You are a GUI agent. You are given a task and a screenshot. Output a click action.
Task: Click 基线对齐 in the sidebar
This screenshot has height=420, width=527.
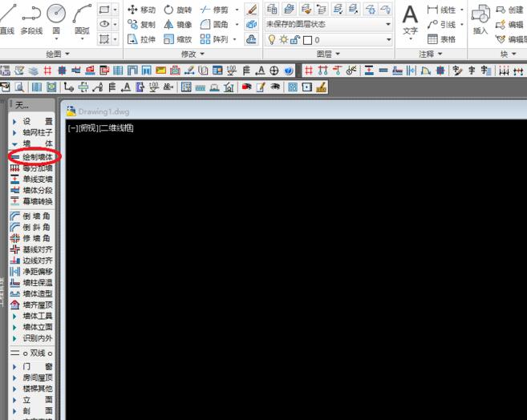(31, 249)
